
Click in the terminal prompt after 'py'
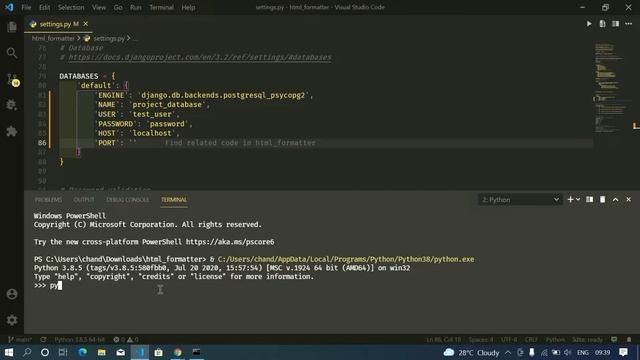tap(60, 285)
